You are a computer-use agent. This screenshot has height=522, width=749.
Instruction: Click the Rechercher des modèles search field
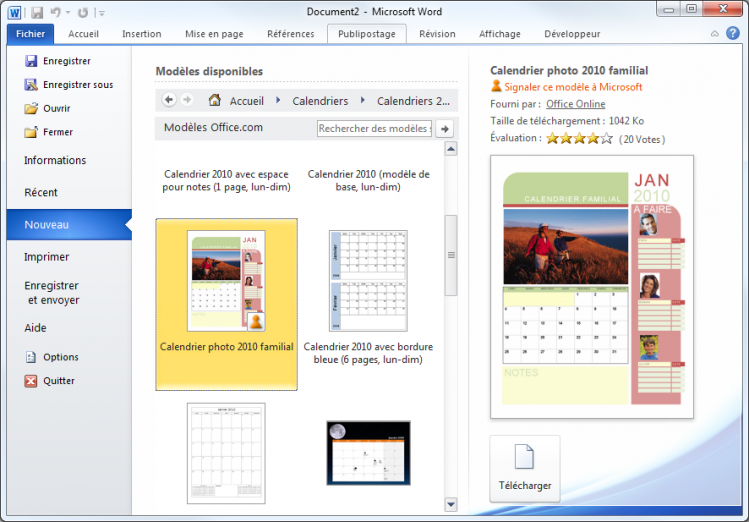pos(374,128)
